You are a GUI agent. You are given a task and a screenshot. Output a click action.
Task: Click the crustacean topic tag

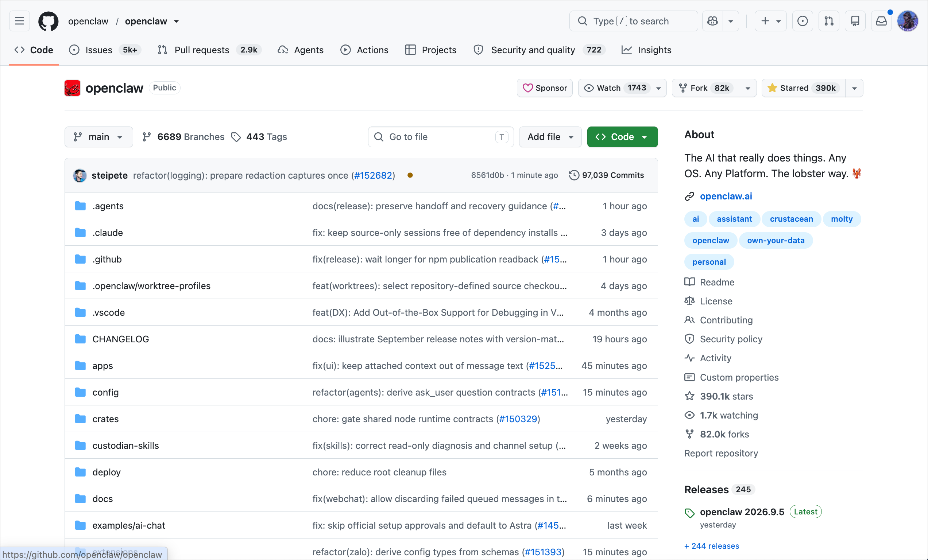pyautogui.click(x=791, y=219)
